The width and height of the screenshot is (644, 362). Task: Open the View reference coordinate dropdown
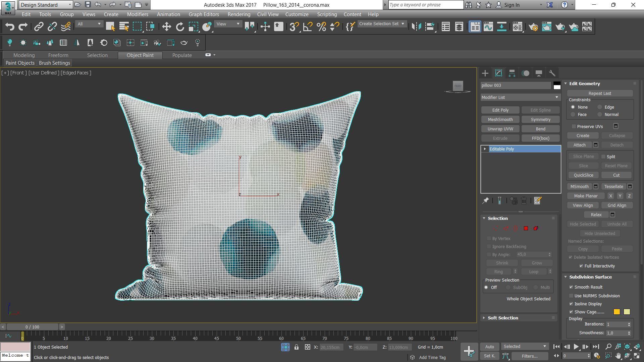(x=228, y=24)
